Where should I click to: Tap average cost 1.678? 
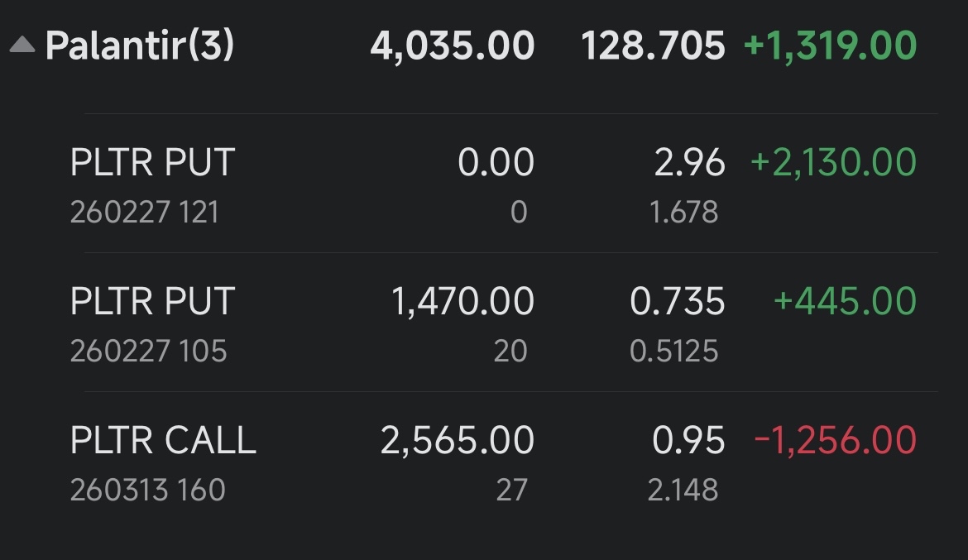[684, 213]
